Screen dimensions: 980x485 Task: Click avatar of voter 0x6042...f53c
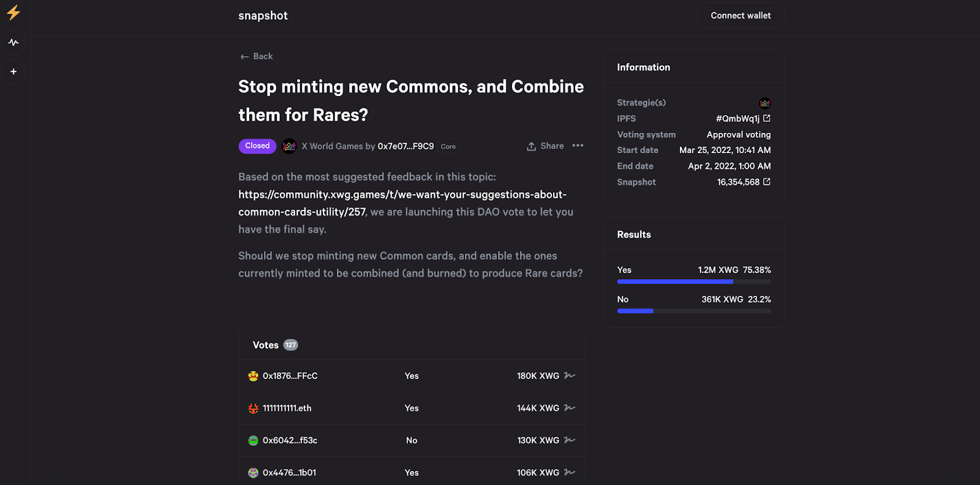point(253,440)
